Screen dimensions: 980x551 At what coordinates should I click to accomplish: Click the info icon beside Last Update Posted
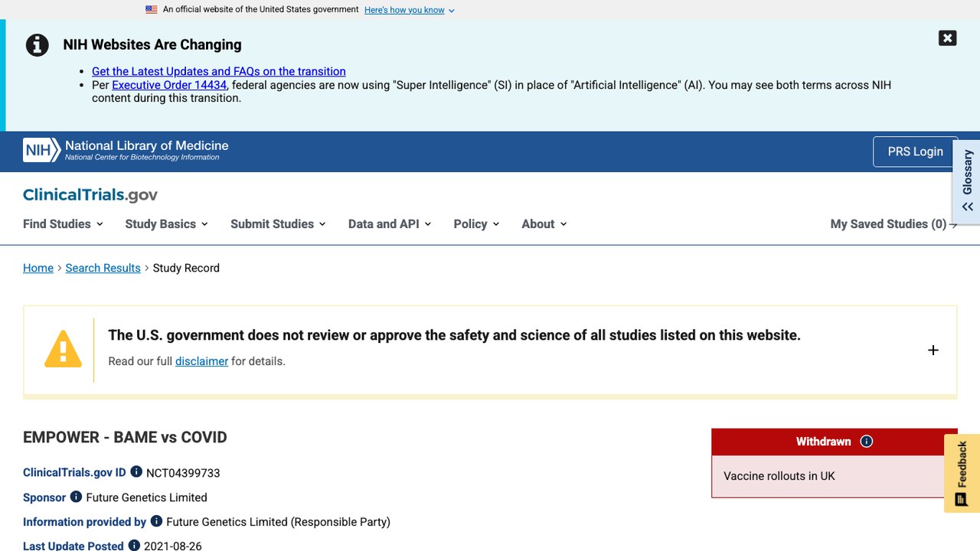click(x=134, y=546)
